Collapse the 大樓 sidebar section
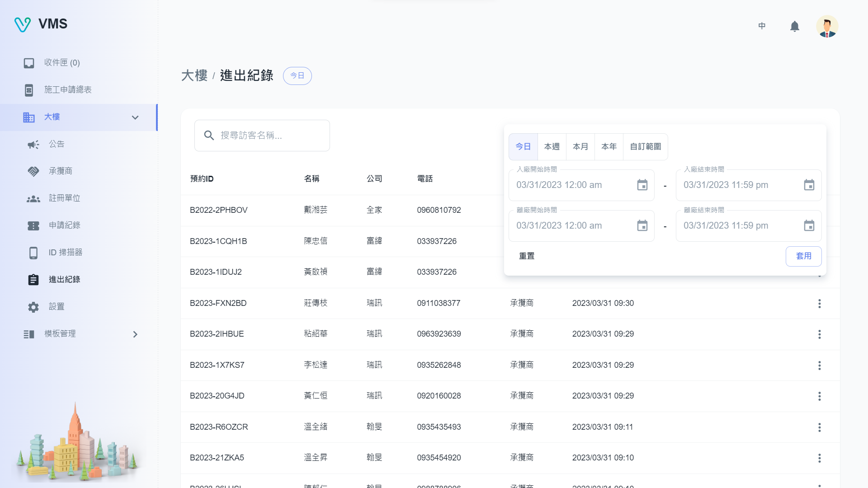 [x=135, y=117]
